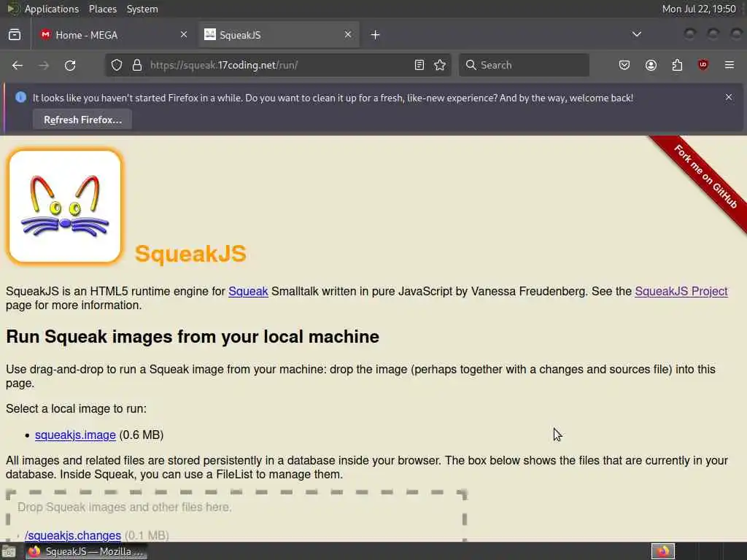
Task: Open Save to Pocket icon
Action: click(x=624, y=65)
